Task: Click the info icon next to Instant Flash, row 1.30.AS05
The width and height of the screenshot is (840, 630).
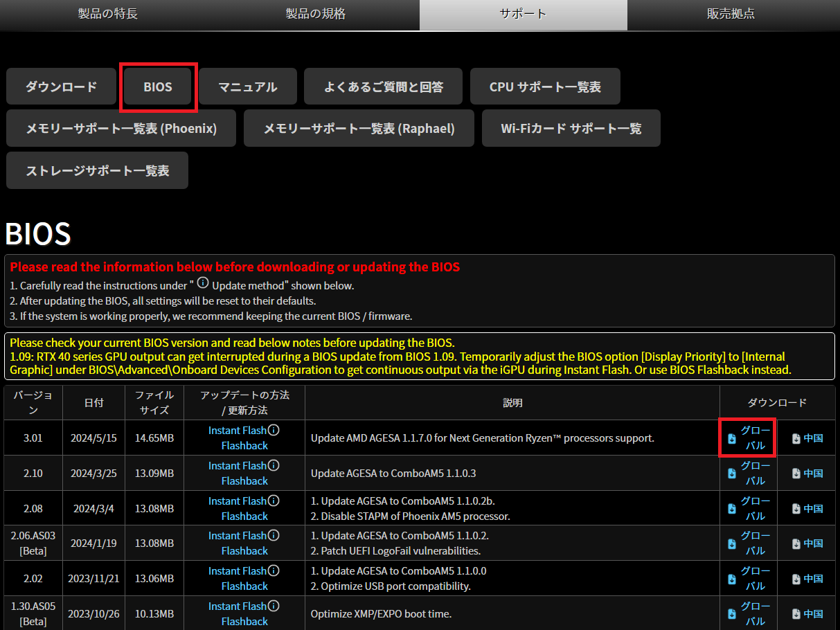Action: coord(274,606)
